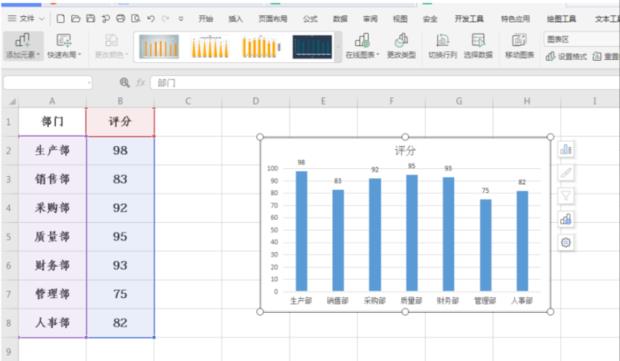Click chart style brush button beside chart
The height and width of the screenshot is (361, 620).
coord(566,172)
